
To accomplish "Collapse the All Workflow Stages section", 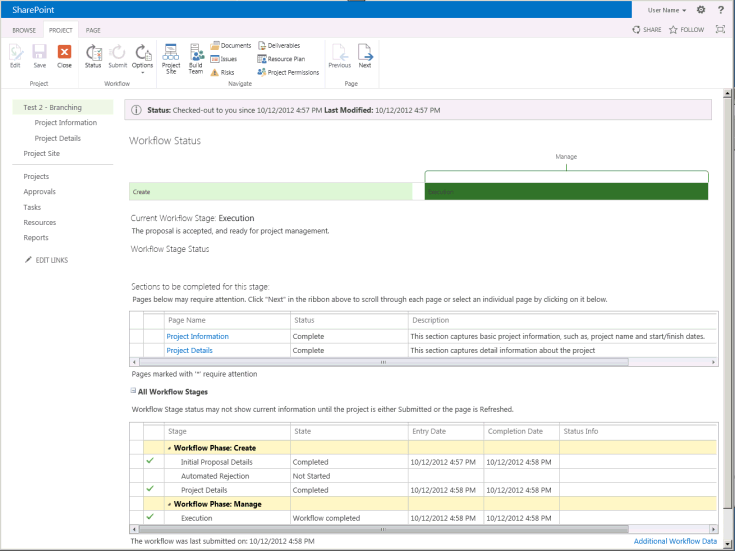I will (133, 391).
